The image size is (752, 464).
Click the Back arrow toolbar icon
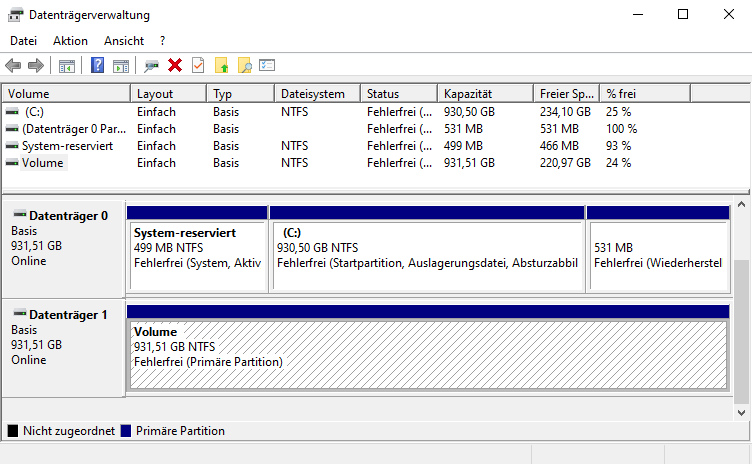[x=13, y=65]
